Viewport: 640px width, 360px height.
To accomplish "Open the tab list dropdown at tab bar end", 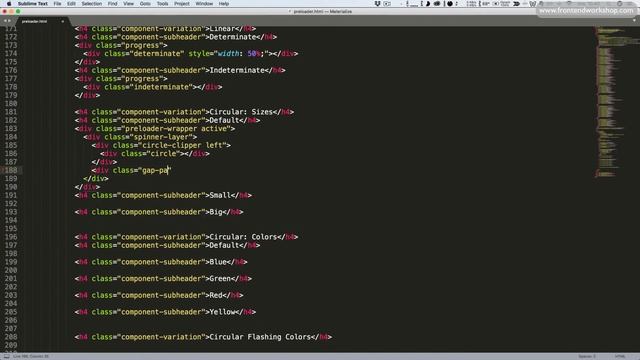I will pyautogui.click(x=635, y=20).
